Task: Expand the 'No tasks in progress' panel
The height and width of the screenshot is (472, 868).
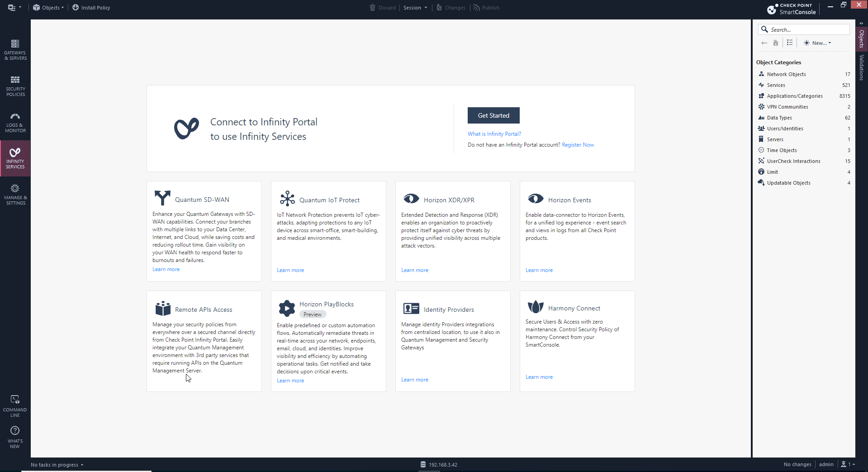Action: [x=57, y=465]
